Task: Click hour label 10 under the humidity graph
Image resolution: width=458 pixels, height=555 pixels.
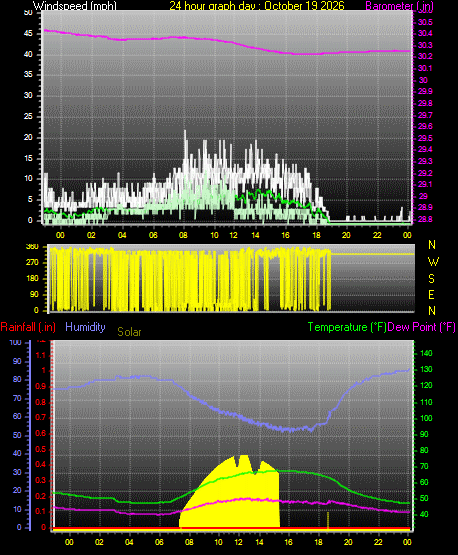Action: [x=218, y=542]
